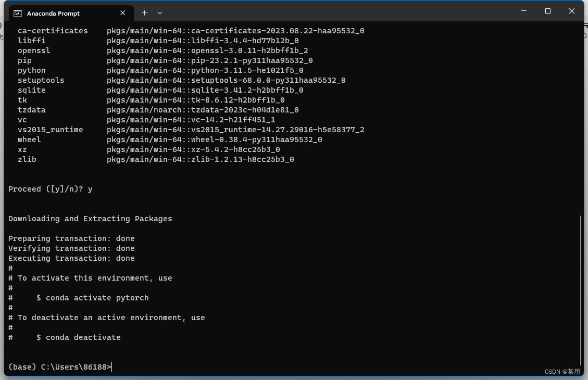Click the terminal icon in the tab

18,14
